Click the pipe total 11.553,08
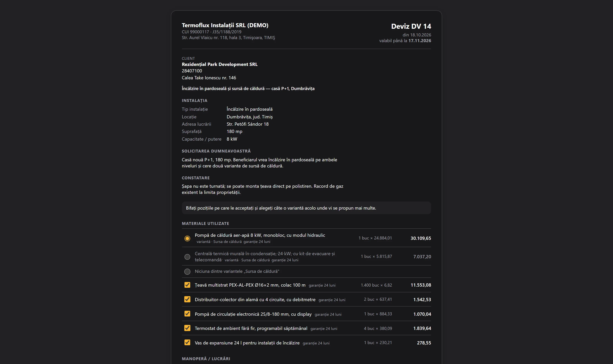The height and width of the screenshot is (364, 613). point(420,285)
